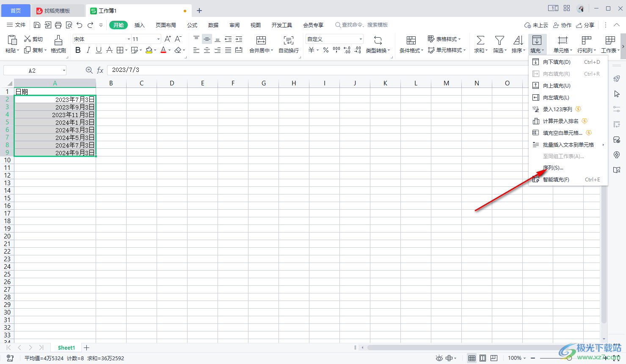Click the Collaborate button
The image size is (626, 364).
pos(563,25)
